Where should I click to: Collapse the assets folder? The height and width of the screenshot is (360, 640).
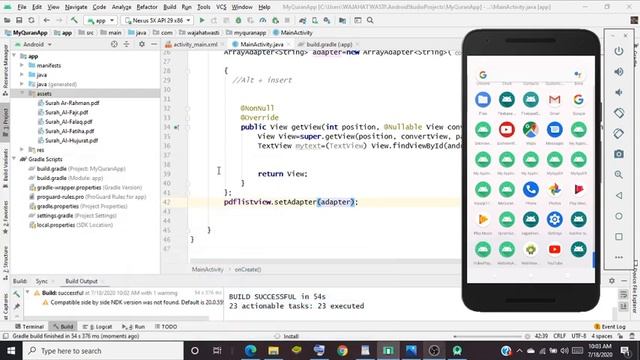pyautogui.click(x=22, y=93)
